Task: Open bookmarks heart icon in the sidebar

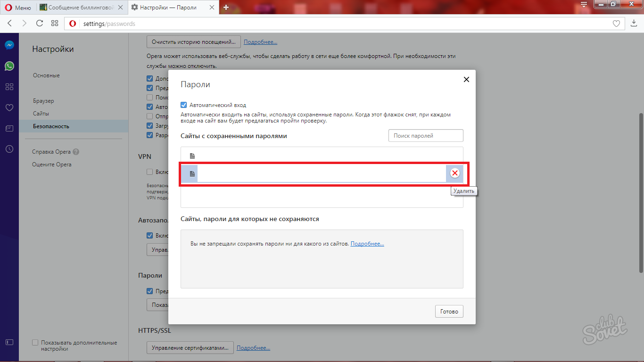Action: pos(9,107)
